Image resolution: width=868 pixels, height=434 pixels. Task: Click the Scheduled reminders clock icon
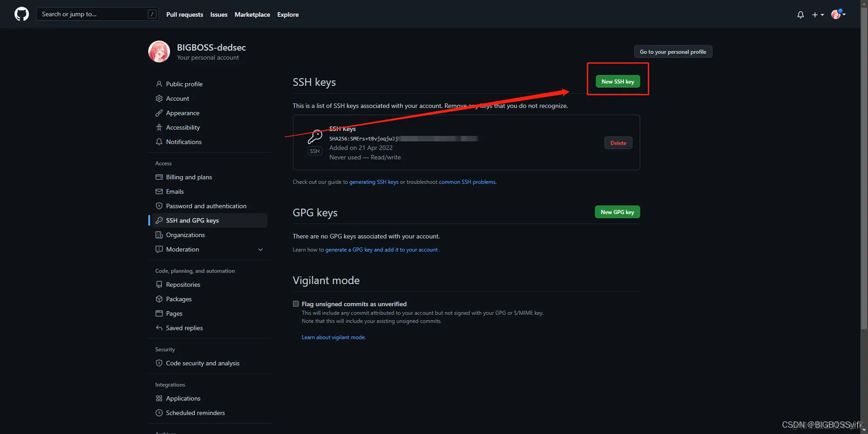coord(159,413)
